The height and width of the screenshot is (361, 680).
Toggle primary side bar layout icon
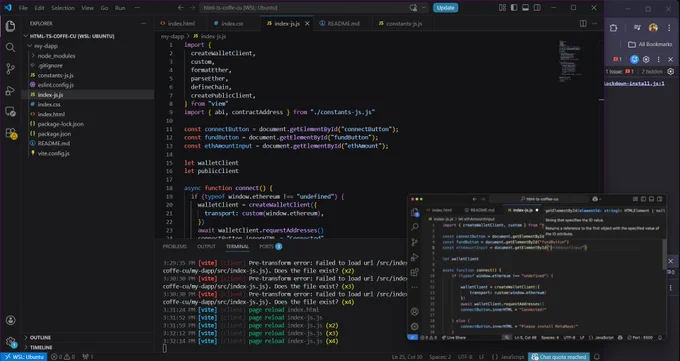(514, 8)
